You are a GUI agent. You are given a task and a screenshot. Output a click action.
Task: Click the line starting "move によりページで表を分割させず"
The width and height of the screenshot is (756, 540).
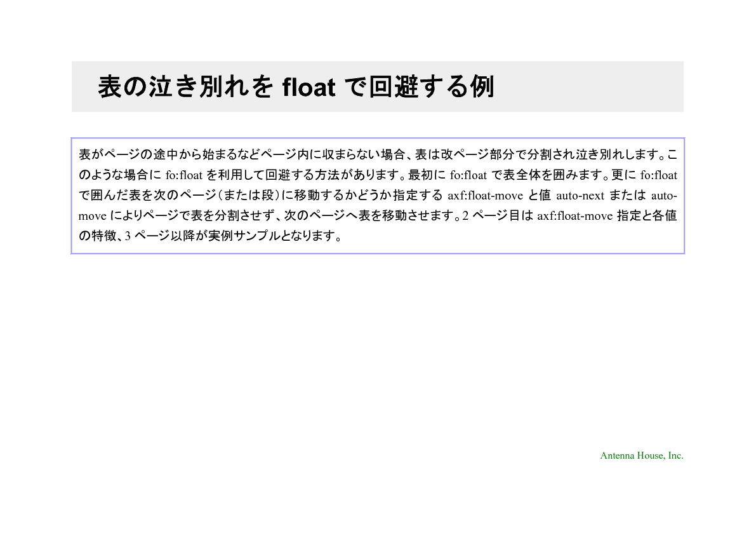tap(378, 215)
